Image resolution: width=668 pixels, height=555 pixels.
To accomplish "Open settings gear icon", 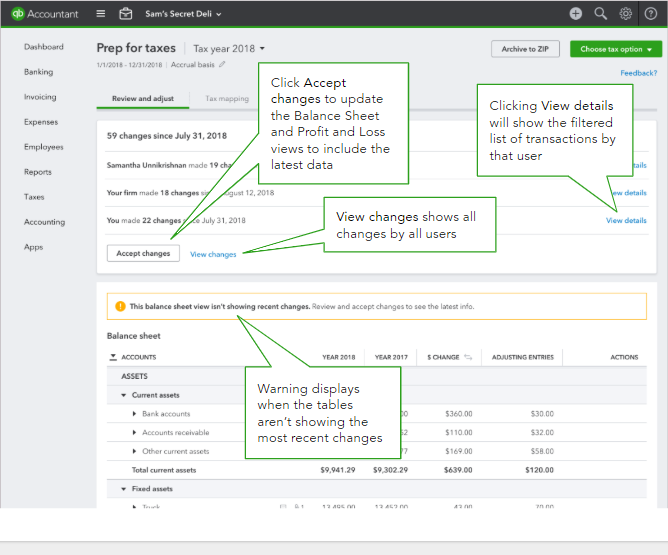I will tap(625, 14).
